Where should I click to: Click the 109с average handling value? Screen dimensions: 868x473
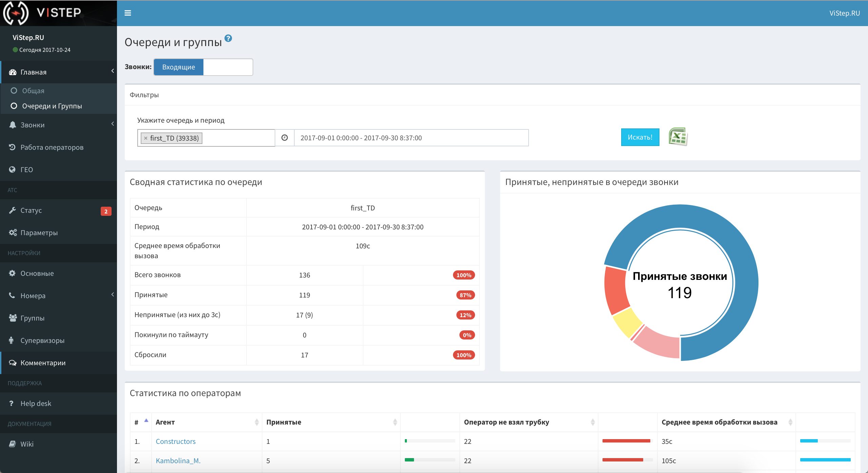click(x=363, y=246)
